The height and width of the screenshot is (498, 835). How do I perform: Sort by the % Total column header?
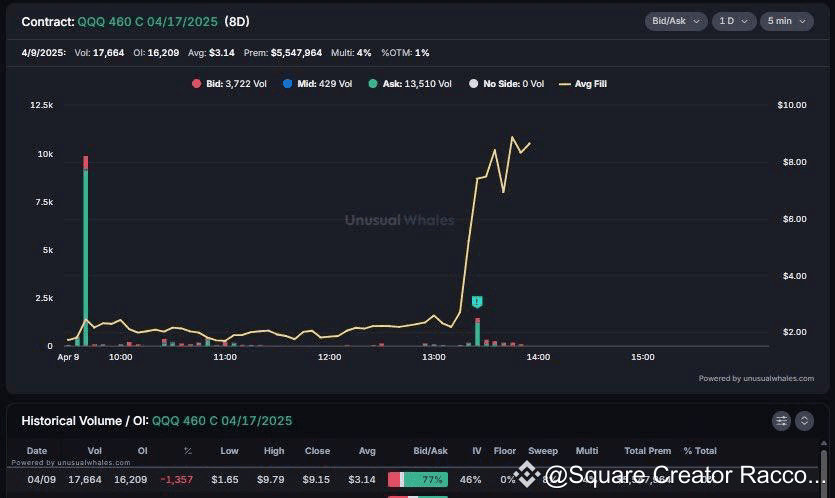(700, 451)
